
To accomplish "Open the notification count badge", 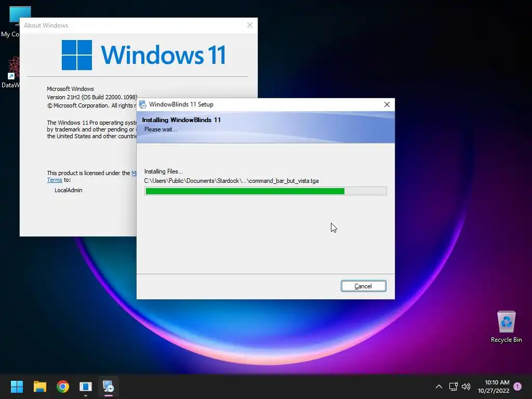I will (x=517, y=387).
